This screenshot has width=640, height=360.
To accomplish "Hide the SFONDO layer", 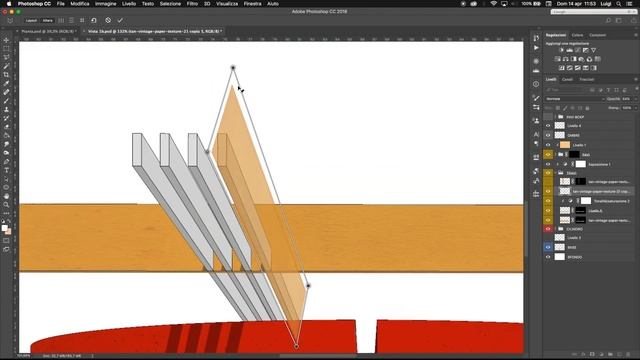I will click(548, 257).
